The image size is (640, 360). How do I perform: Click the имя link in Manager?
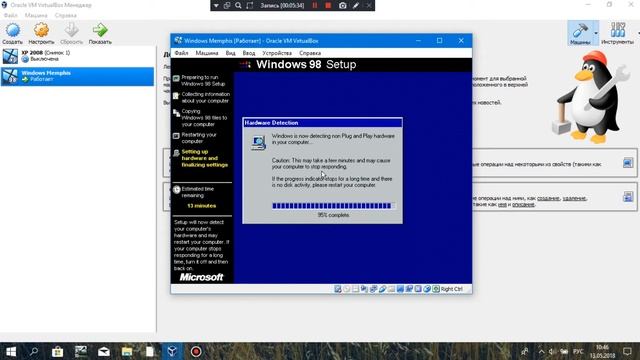502,204
